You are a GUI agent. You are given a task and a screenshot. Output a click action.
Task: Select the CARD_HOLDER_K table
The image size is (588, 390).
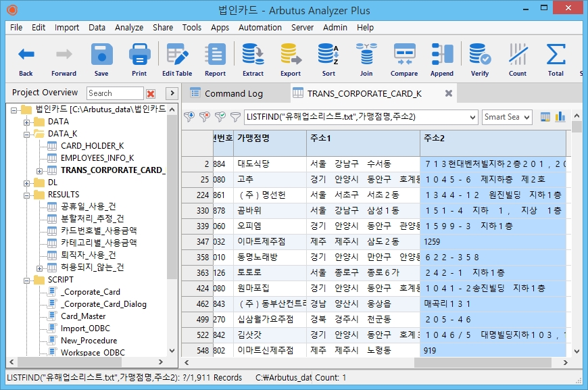tap(92, 146)
